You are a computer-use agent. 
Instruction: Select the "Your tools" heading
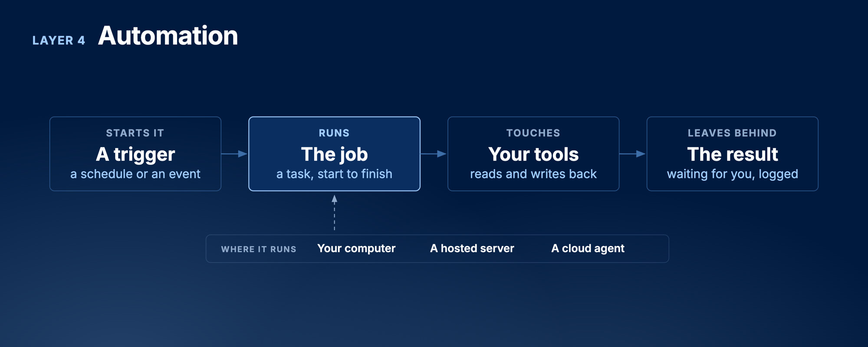533,154
